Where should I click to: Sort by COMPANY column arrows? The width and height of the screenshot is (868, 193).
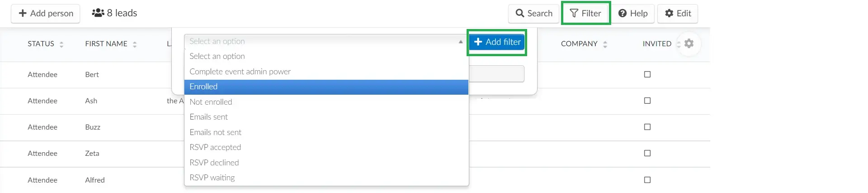(605, 44)
